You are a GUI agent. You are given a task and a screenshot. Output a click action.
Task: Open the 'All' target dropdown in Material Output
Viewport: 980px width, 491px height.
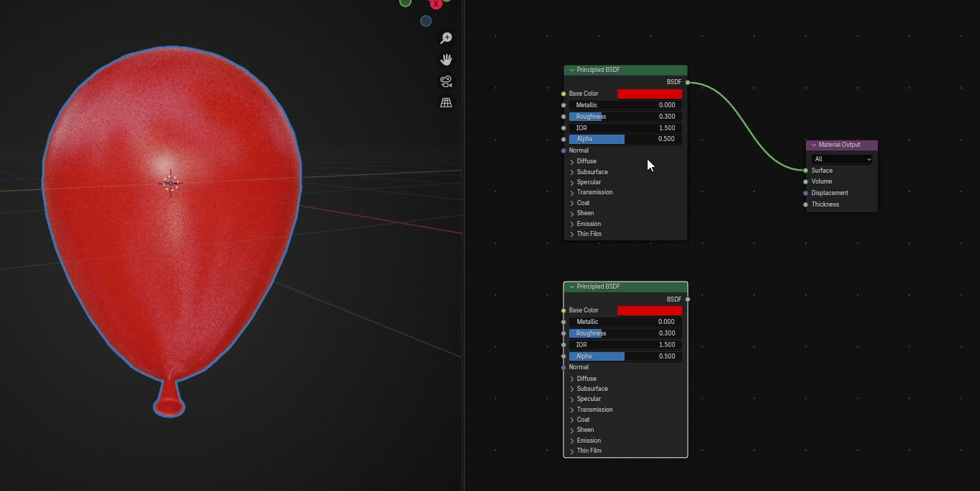[841, 159]
